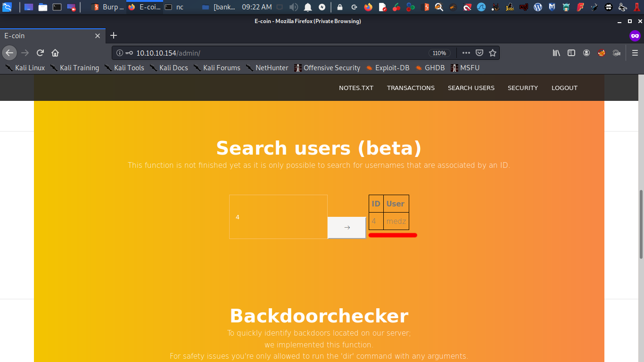Click the page vertical scrollbar

[641, 224]
